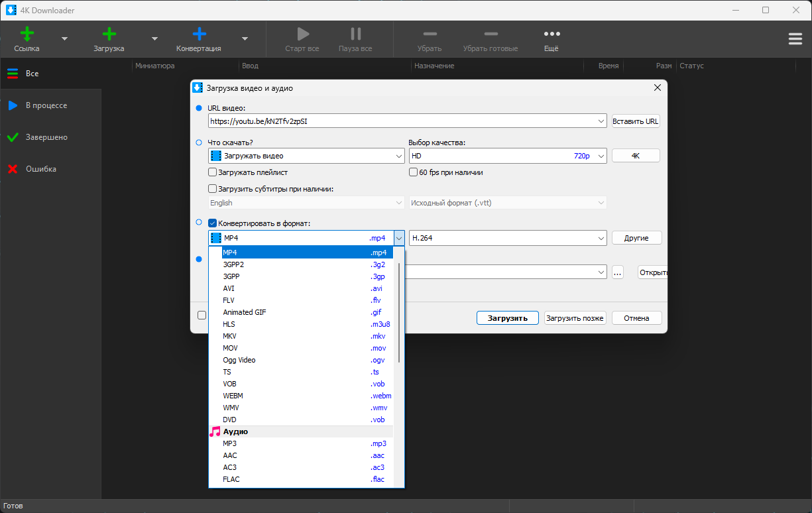Click the Вставить URL button

pyautogui.click(x=636, y=121)
